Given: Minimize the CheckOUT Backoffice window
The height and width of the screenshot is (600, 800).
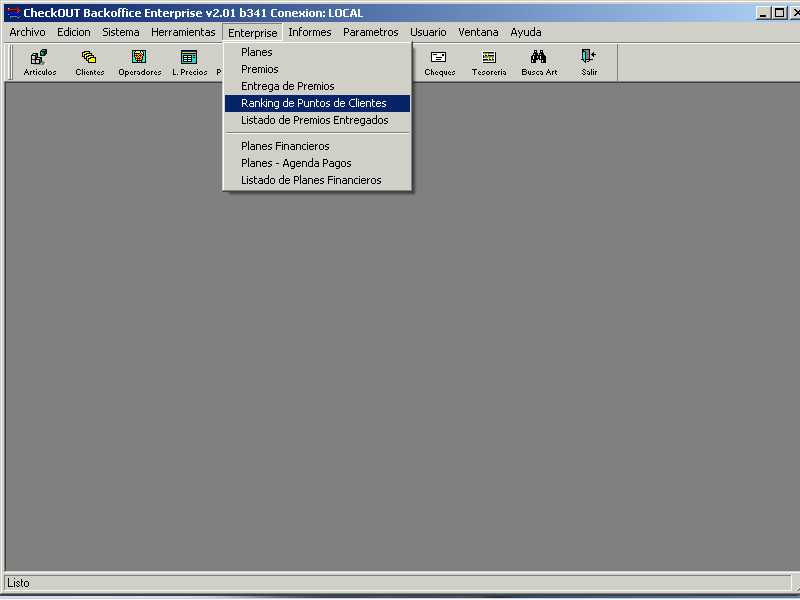Looking at the screenshot, I should (763, 13).
